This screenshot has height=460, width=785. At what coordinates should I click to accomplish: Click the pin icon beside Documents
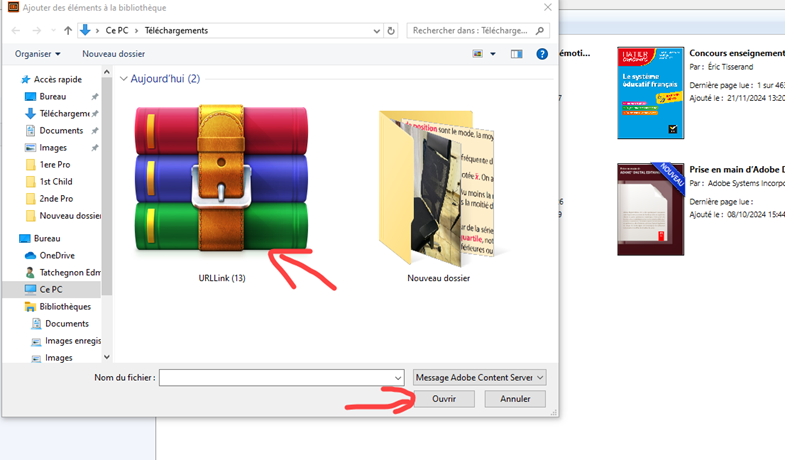(x=95, y=131)
